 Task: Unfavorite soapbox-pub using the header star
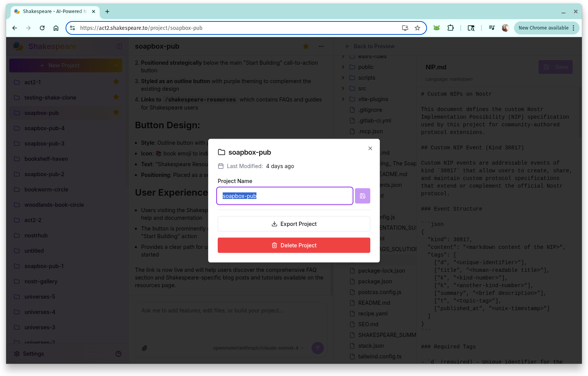(x=305, y=46)
